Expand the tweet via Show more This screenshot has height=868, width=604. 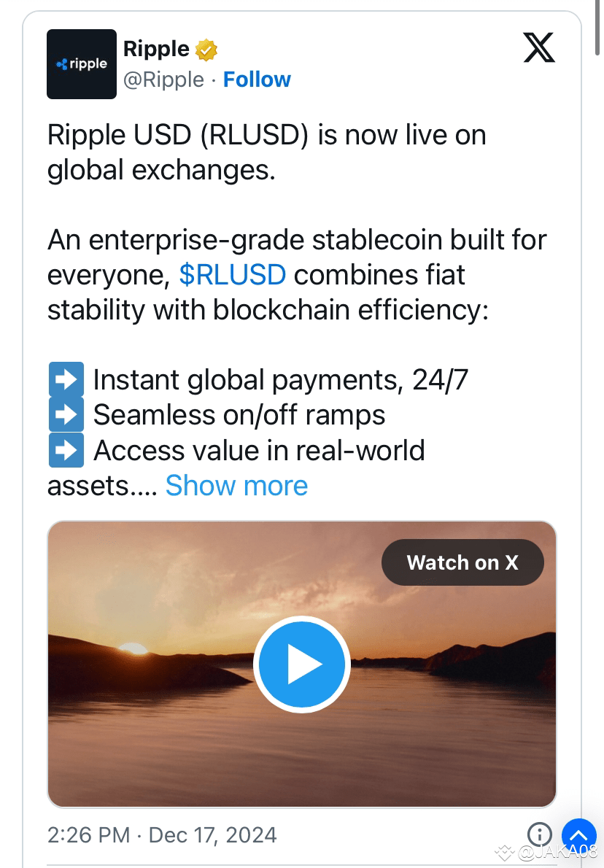point(236,485)
